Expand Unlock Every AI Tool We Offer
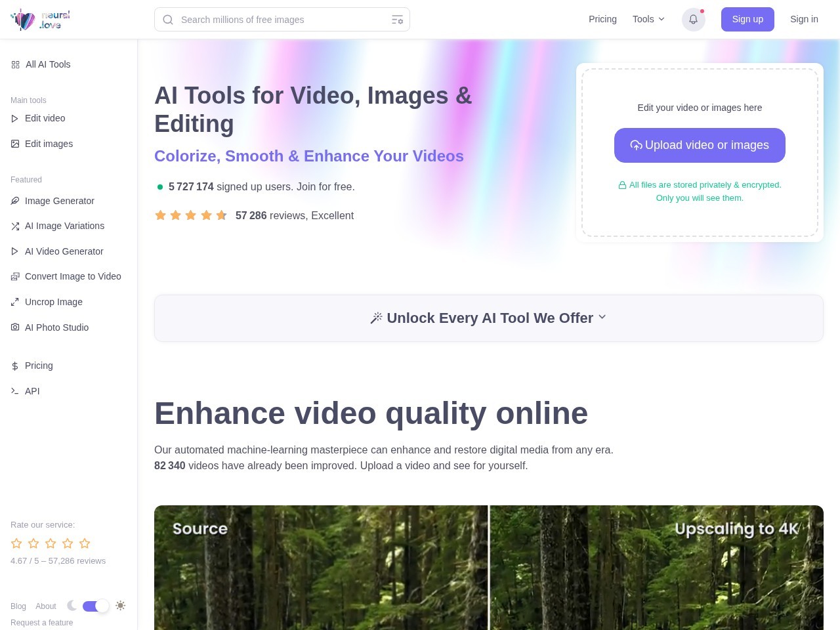This screenshot has width=840, height=630. click(x=488, y=318)
